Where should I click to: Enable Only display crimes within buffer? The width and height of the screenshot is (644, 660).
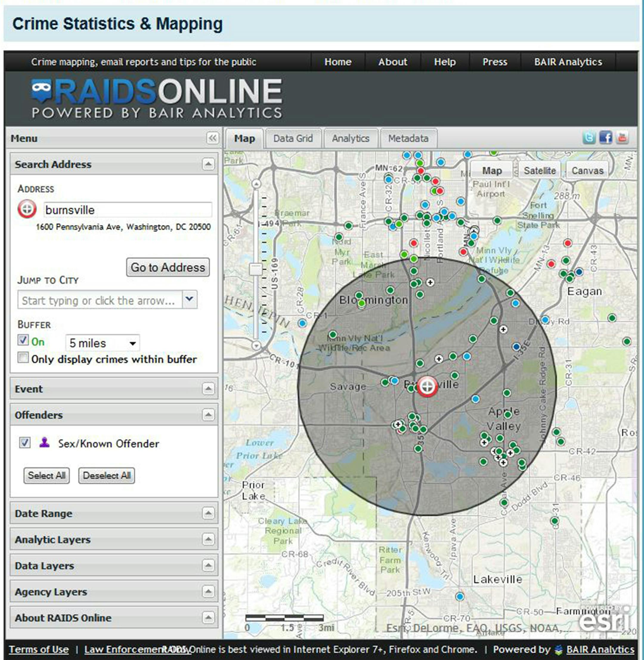pyautogui.click(x=23, y=358)
